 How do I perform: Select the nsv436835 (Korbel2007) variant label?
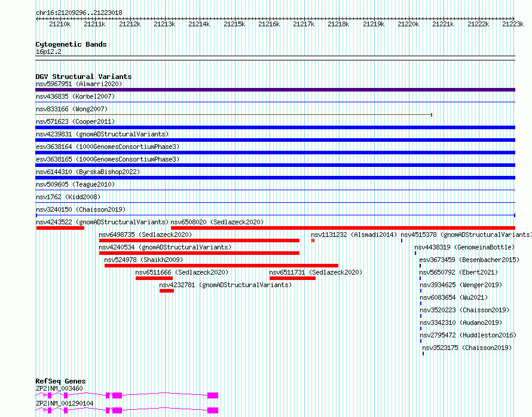pyautogui.click(x=75, y=96)
